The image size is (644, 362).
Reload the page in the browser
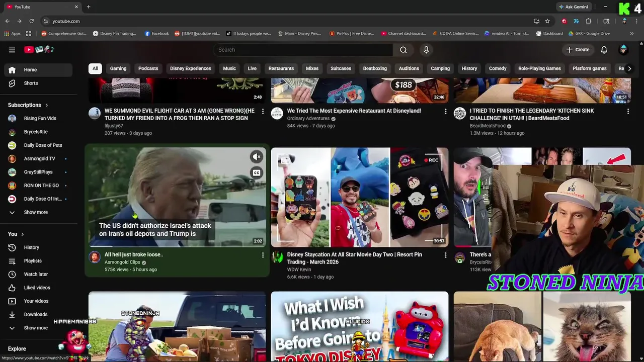[x=31, y=21]
